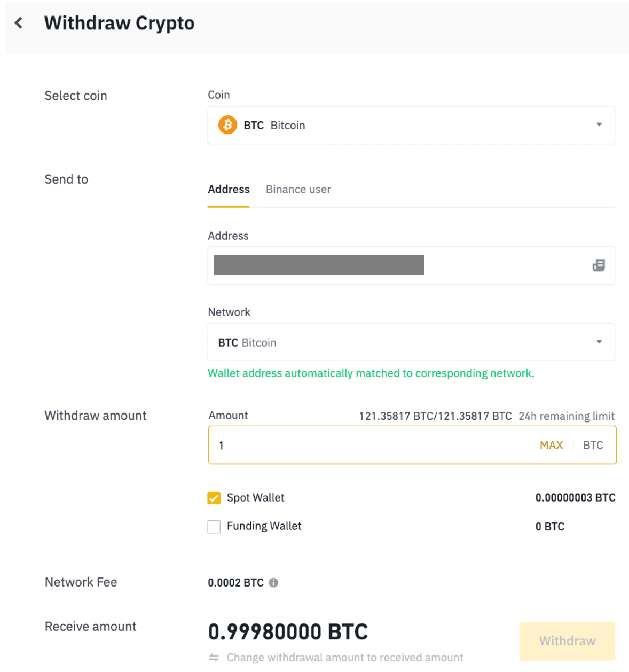Click the withdrawal Address input field
629x672 pixels.
click(x=395, y=265)
